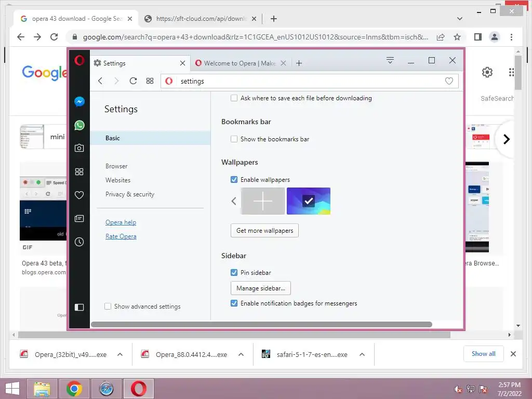Close the Chrome downloads bar
532x399 pixels.
click(513, 354)
